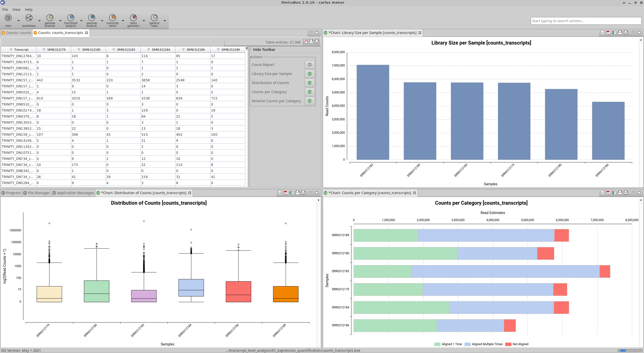
Task: Click the Count Report action button
Action: tap(309, 65)
